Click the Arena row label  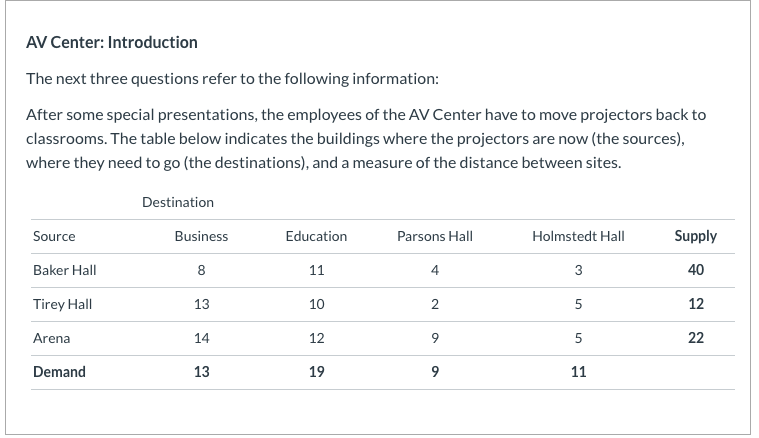(x=52, y=338)
